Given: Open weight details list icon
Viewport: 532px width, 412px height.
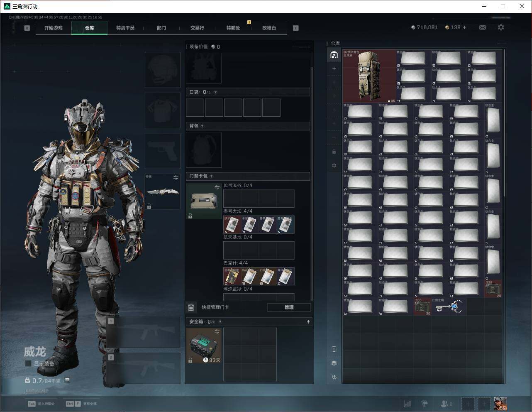Looking at the screenshot, I should pyautogui.click(x=67, y=380).
